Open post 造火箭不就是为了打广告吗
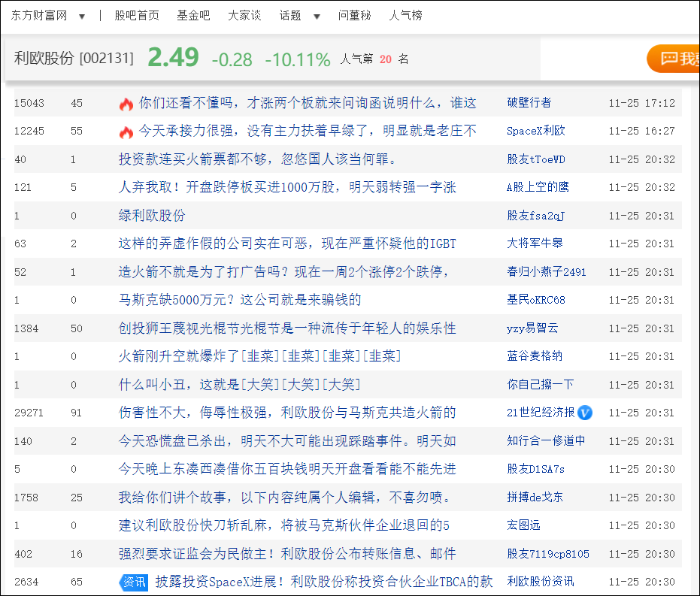 [x=283, y=271]
